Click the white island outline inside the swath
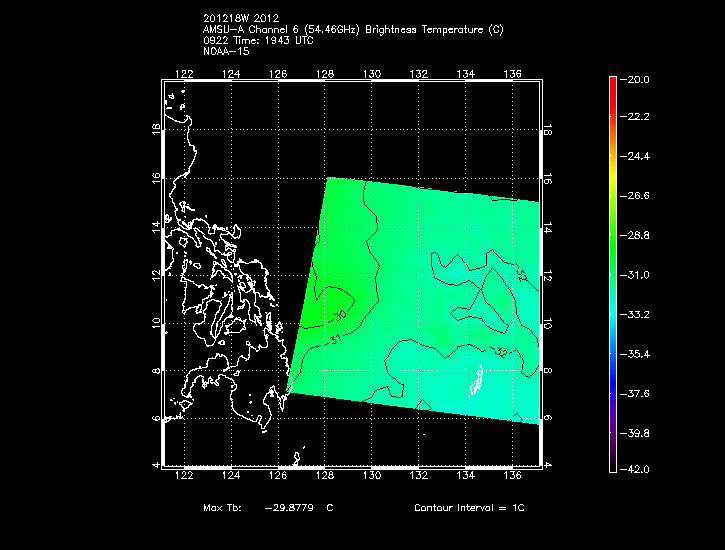 [x=476, y=381]
